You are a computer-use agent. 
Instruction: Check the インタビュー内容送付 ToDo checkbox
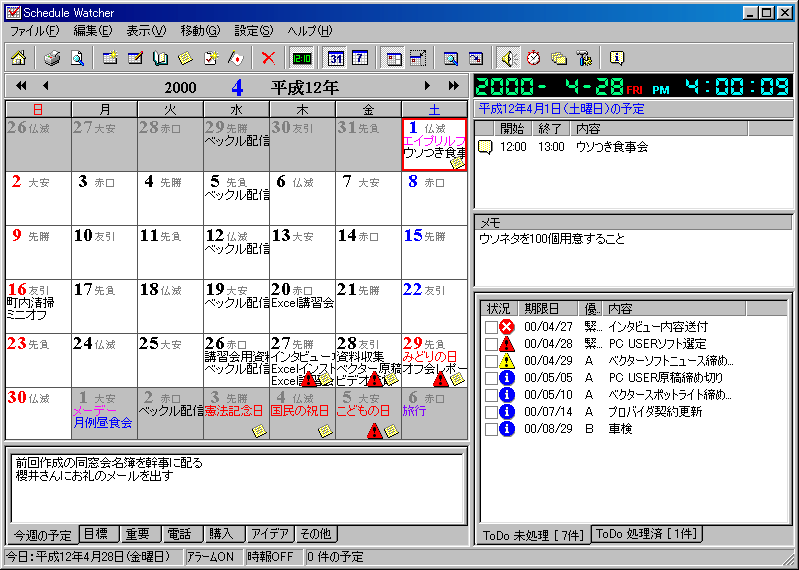(x=491, y=327)
